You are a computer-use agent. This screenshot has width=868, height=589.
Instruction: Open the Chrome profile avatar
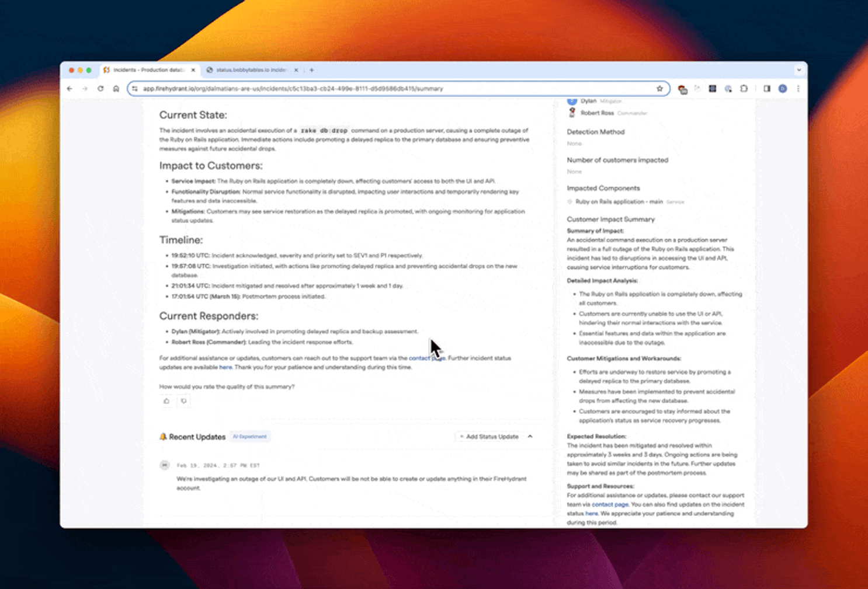[783, 89]
